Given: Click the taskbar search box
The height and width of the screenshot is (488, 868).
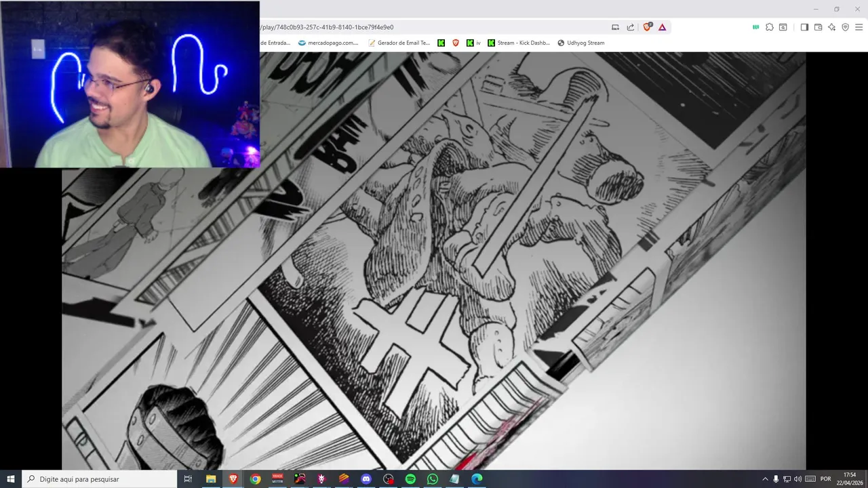Looking at the screenshot, I should [x=100, y=479].
